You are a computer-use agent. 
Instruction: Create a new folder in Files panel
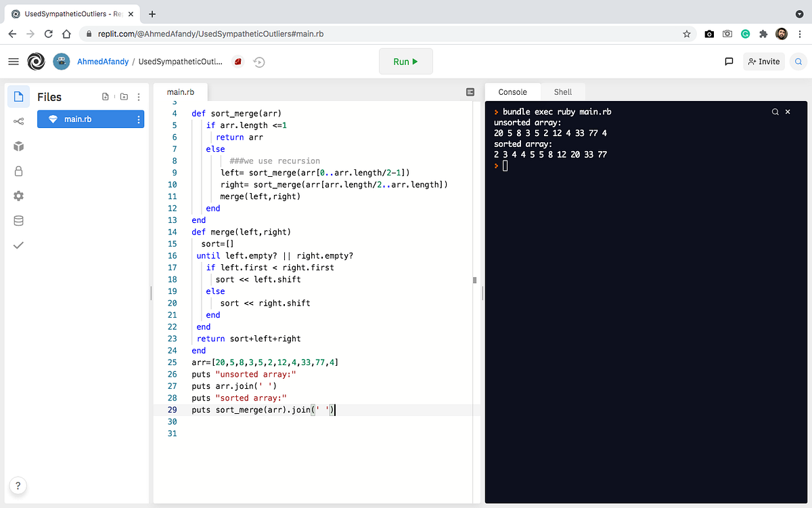click(123, 97)
